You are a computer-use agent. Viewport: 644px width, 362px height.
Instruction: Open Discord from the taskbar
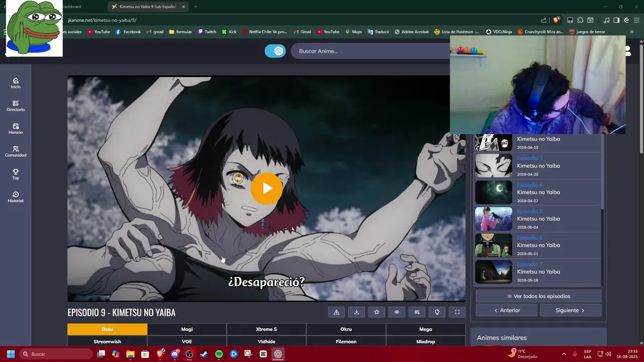175,354
